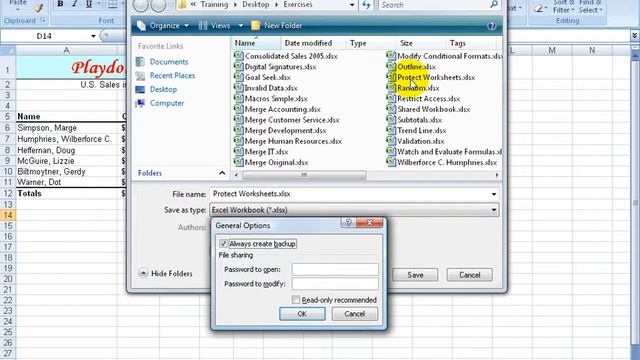Click the refresh icon beside the address bar
This screenshot has height=360, width=640.
click(366, 5)
